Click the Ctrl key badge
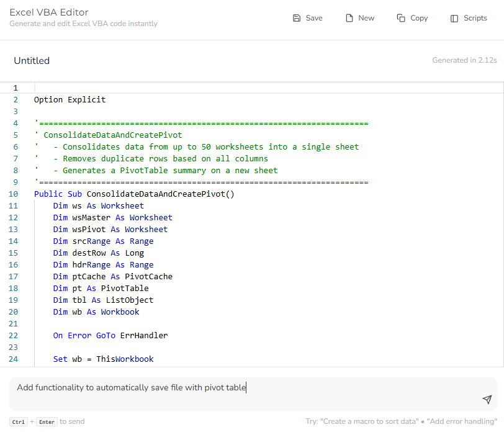Screen dimensions: 504x435 click(18, 421)
